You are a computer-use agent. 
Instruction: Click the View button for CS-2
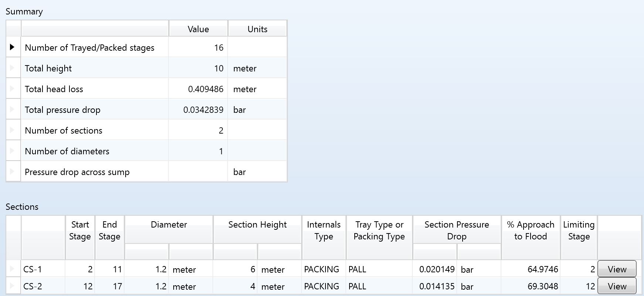[617, 286]
